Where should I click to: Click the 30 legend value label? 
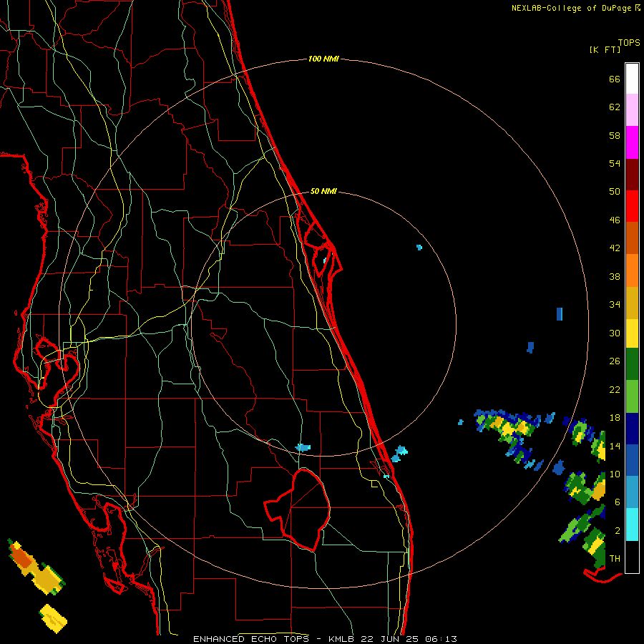tap(615, 333)
